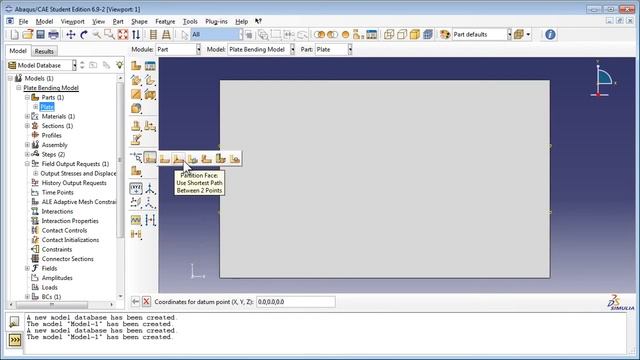Click the lightbulb filter icon in model tree
The image size is (640, 360).
[x=119, y=65]
